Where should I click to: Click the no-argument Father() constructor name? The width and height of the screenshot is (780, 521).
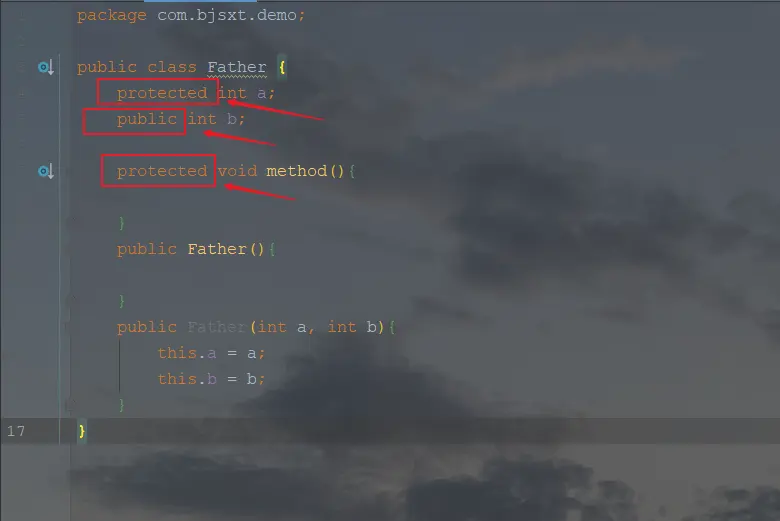point(217,249)
